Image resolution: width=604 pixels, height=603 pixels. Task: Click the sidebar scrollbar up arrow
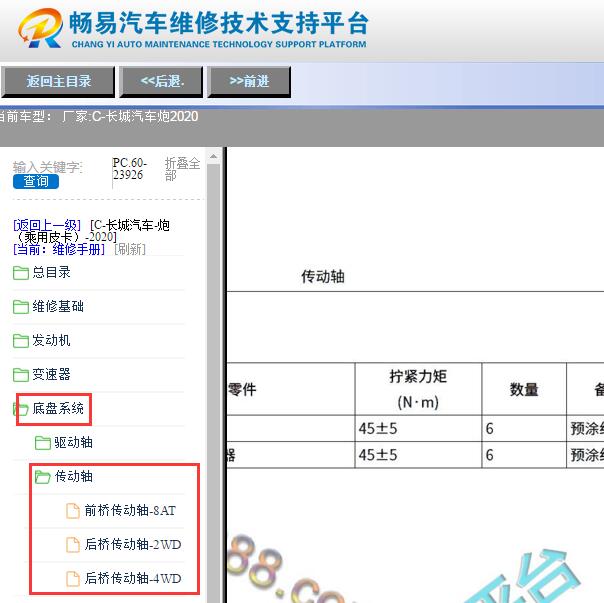click(x=213, y=156)
